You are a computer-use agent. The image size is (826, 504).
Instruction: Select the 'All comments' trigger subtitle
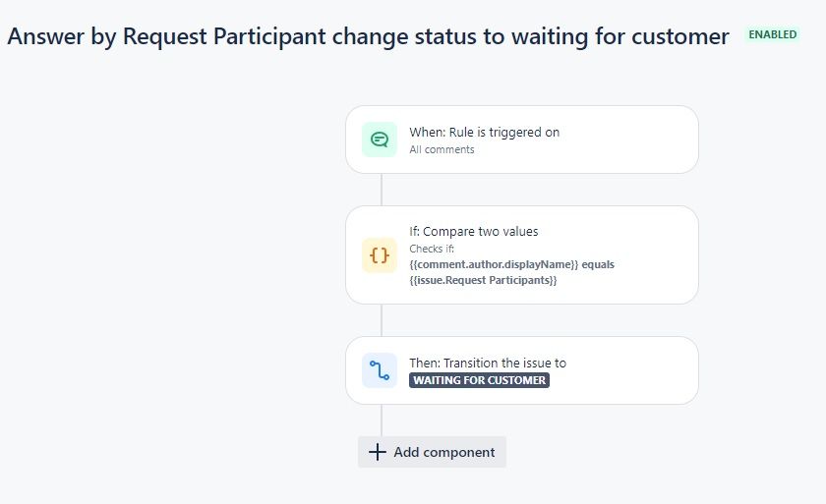click(x=442, y=149)
